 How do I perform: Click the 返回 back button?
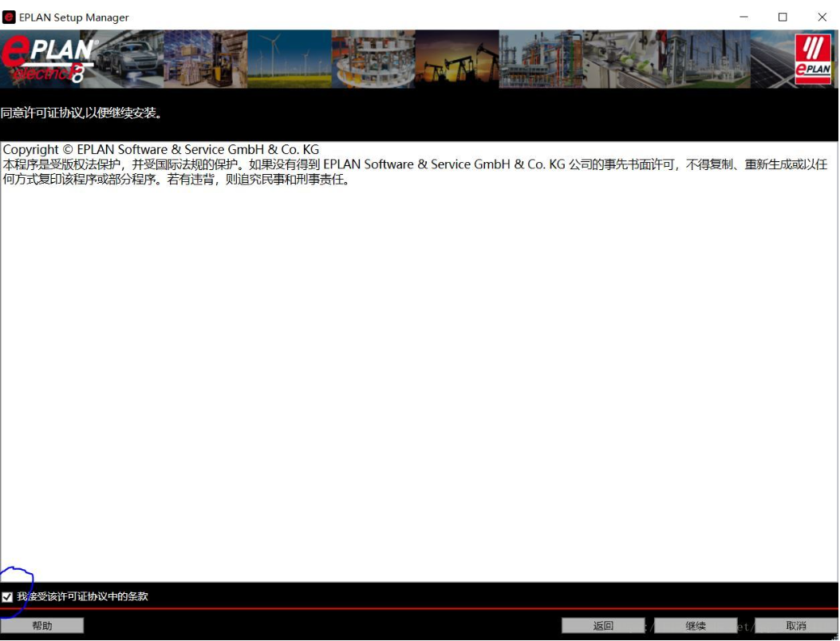603,626
